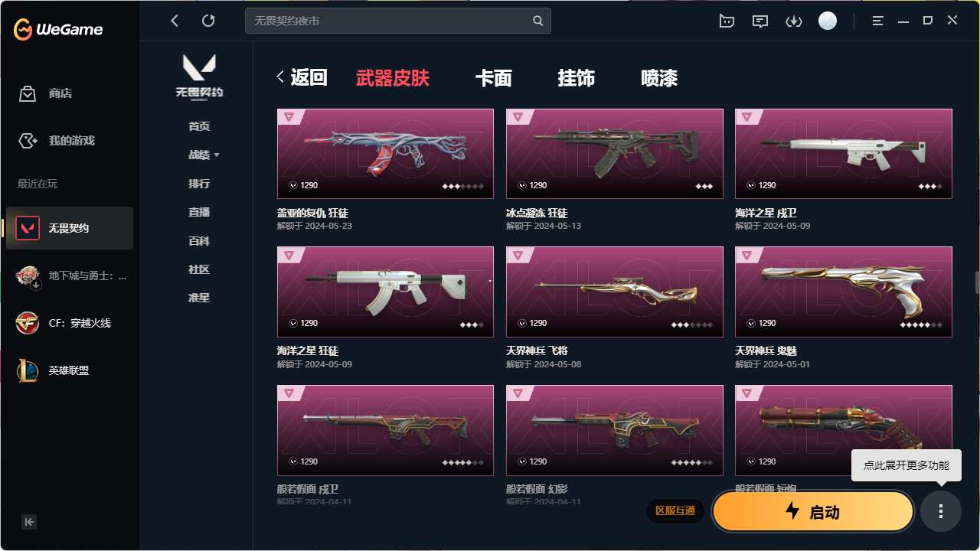Open the folder icon in title bar
The width and height of the screenshot is (980, 551).
(727, 21)
